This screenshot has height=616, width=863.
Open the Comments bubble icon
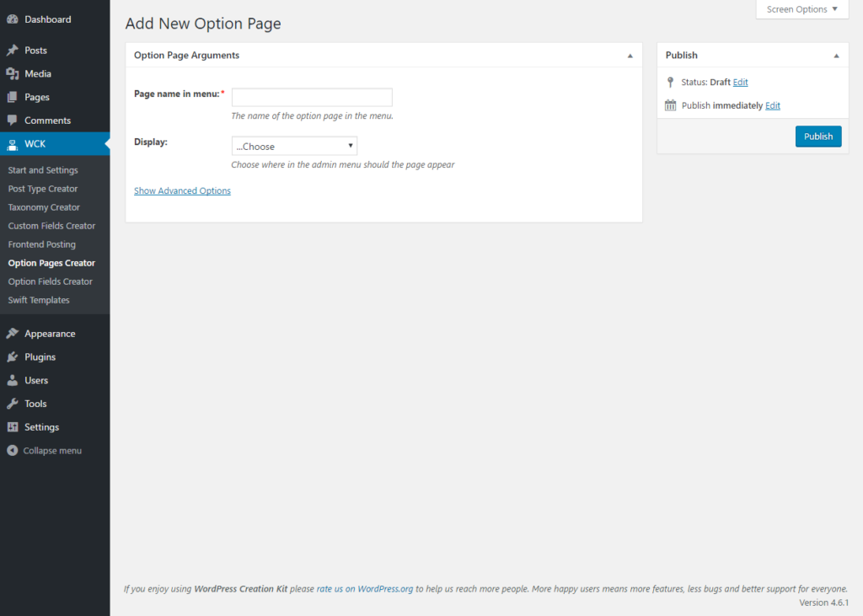pos(13,121)
